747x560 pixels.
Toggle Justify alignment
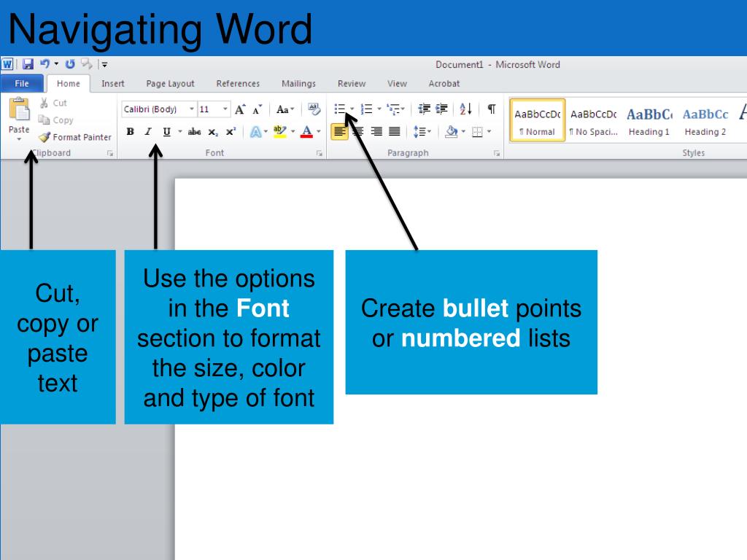tap(395, 131)
